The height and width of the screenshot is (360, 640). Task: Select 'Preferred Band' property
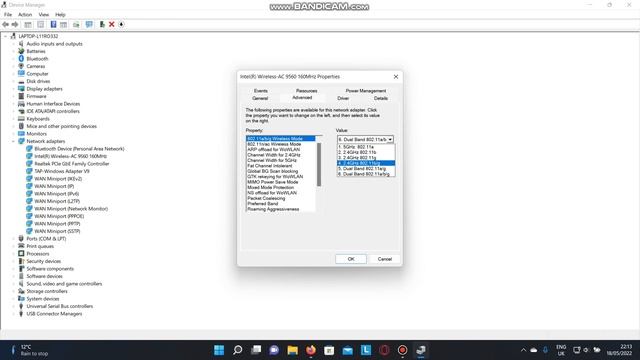coord(263,204)
